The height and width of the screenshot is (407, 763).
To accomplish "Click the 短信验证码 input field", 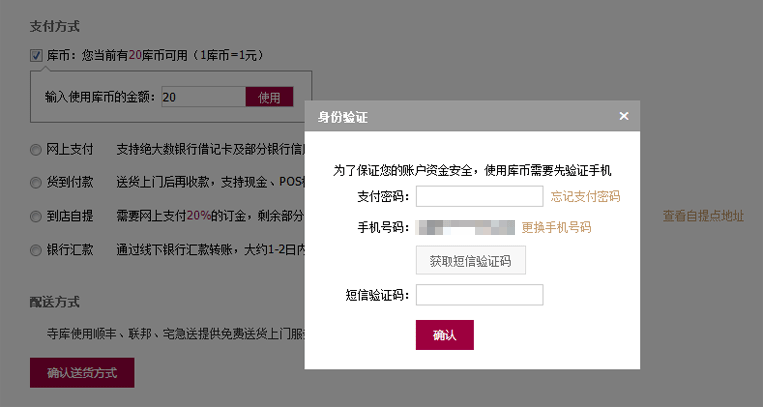I will click(479, 295).
